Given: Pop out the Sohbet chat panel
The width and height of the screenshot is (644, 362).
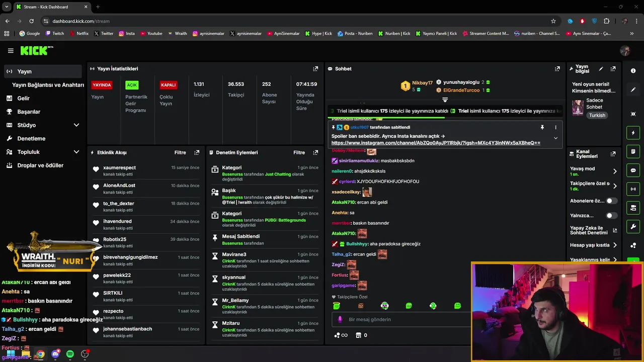Looking at the screenshot, I should point(557,69).
